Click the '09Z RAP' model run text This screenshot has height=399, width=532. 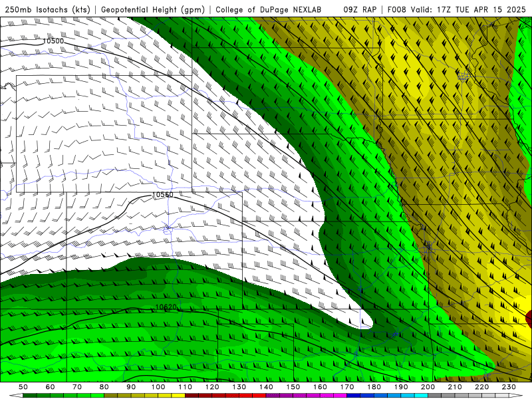tap(360, 9)
